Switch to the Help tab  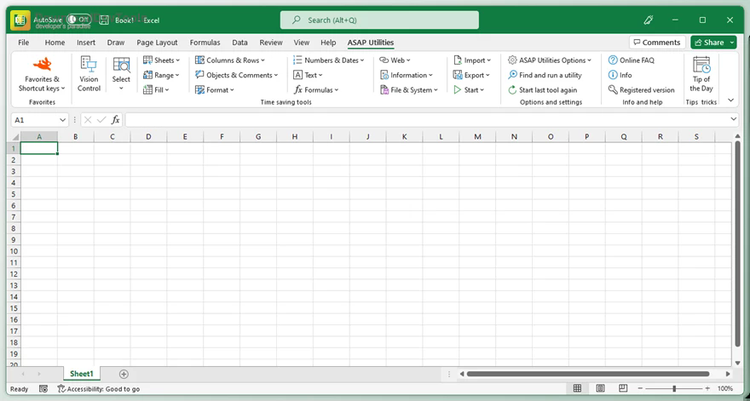tap(328, 43)
